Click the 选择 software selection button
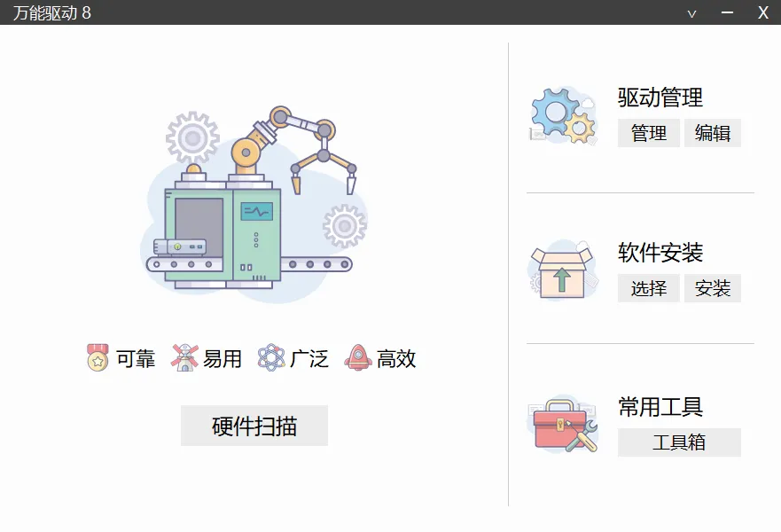Image resolution: width=781 pixels, height=532 pixels. [649, 288]
